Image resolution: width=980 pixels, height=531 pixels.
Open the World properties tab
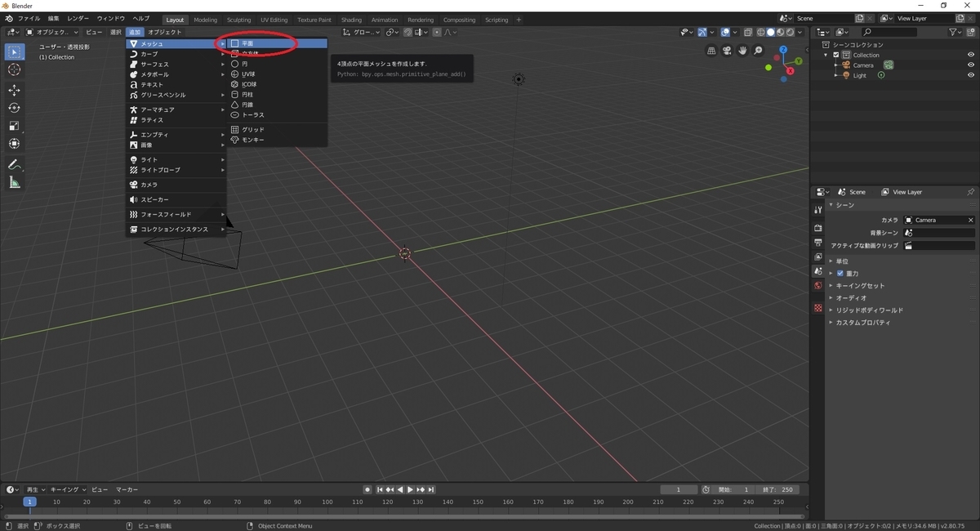click(817, 286)
